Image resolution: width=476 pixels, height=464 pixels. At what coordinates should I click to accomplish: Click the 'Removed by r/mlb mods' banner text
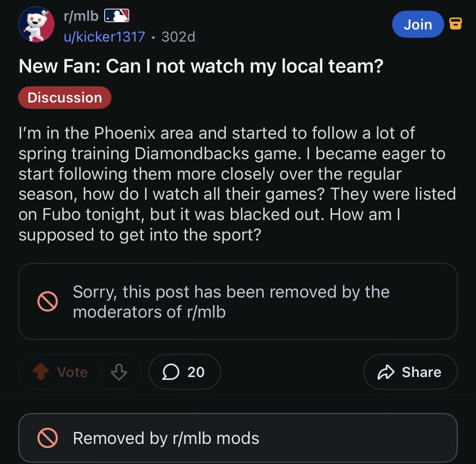[x=166, y=438]
